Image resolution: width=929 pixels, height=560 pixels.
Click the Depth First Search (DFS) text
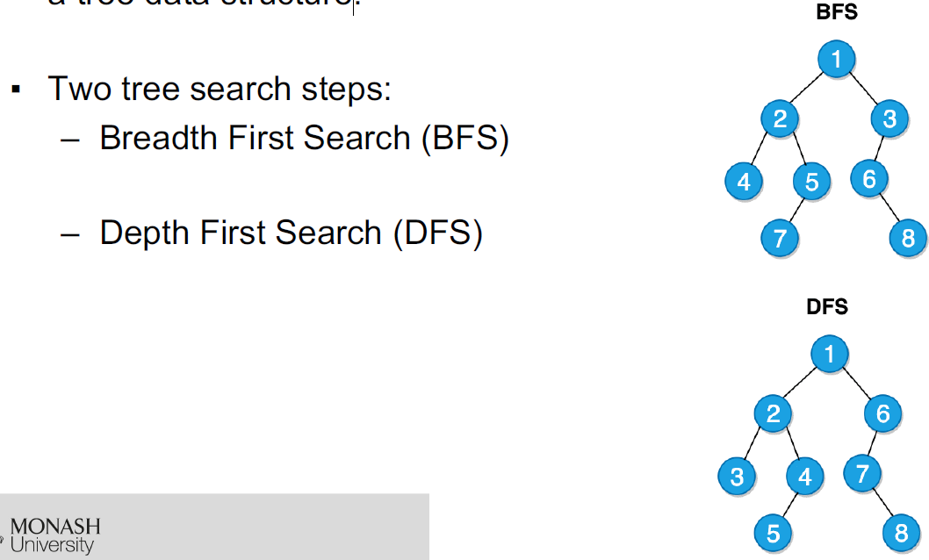(291, 233)
